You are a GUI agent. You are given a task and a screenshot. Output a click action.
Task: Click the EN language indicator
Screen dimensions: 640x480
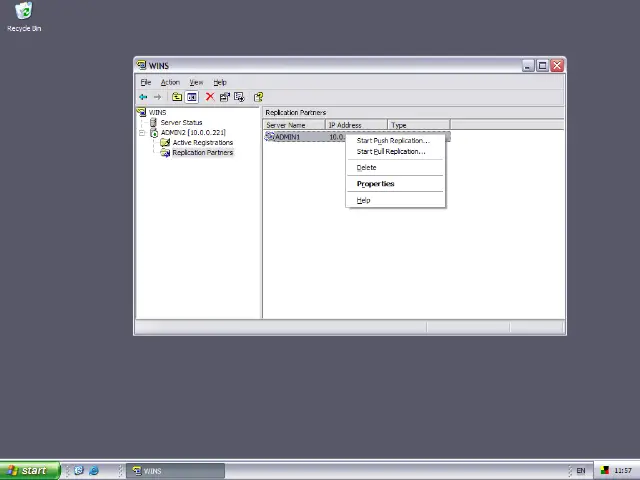click(x=581, y=471)
